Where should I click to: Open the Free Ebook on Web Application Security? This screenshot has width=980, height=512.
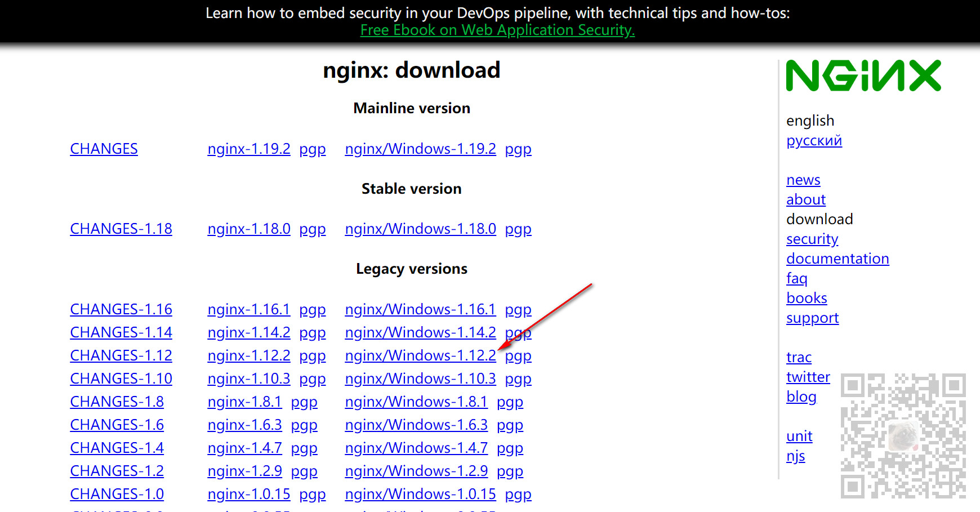tap(497, 30)
